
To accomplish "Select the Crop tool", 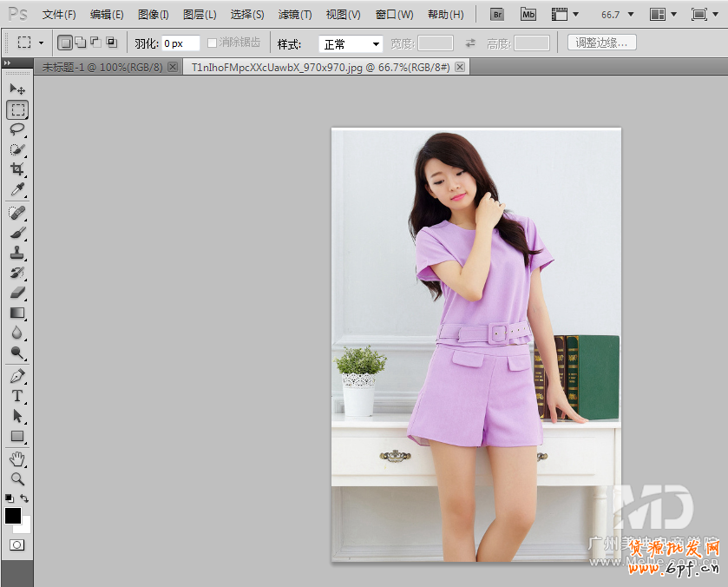I will 17,169.
